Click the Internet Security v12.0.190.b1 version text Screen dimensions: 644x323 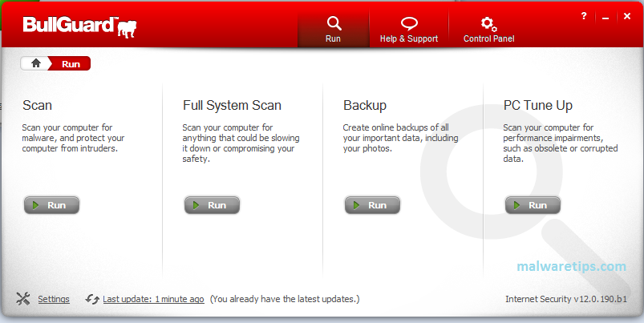point(566,299)
